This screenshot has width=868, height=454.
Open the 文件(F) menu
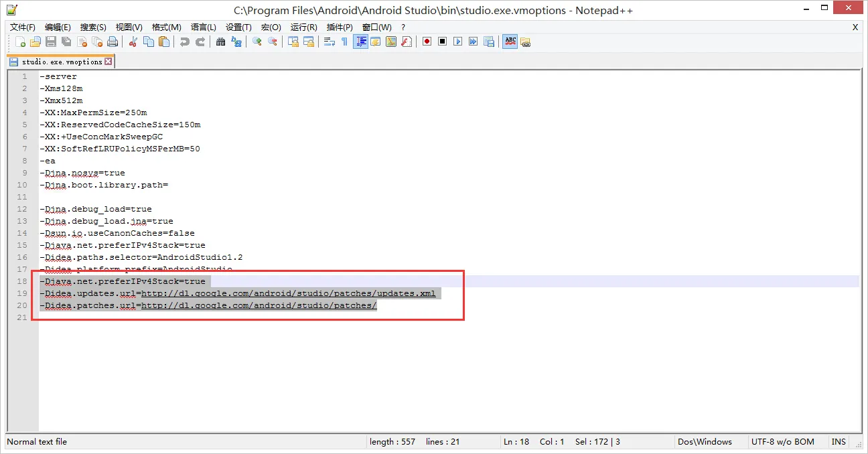pyautogui.click(x=23, y=27)
